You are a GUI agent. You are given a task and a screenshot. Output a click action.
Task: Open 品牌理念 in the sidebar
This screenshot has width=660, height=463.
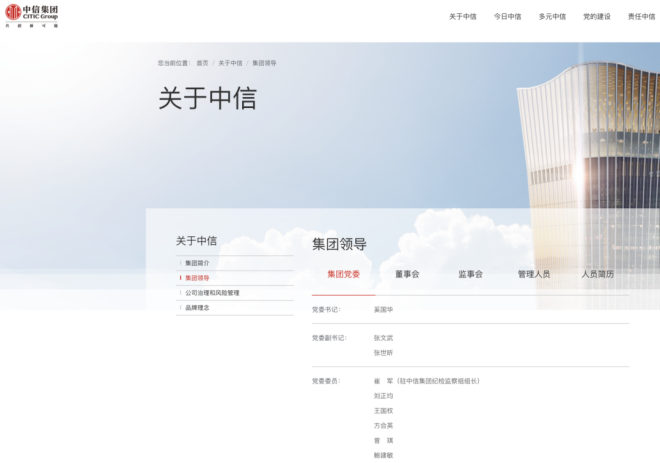(x=197, y=308)
